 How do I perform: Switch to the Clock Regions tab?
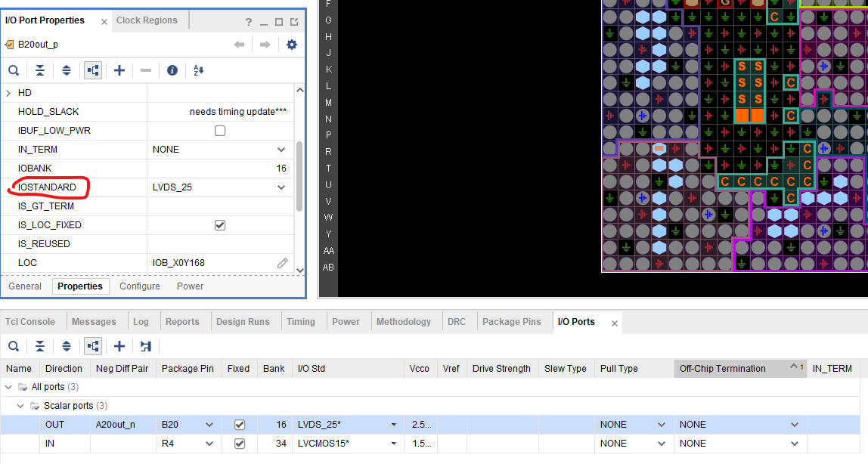tap(147, 20)
